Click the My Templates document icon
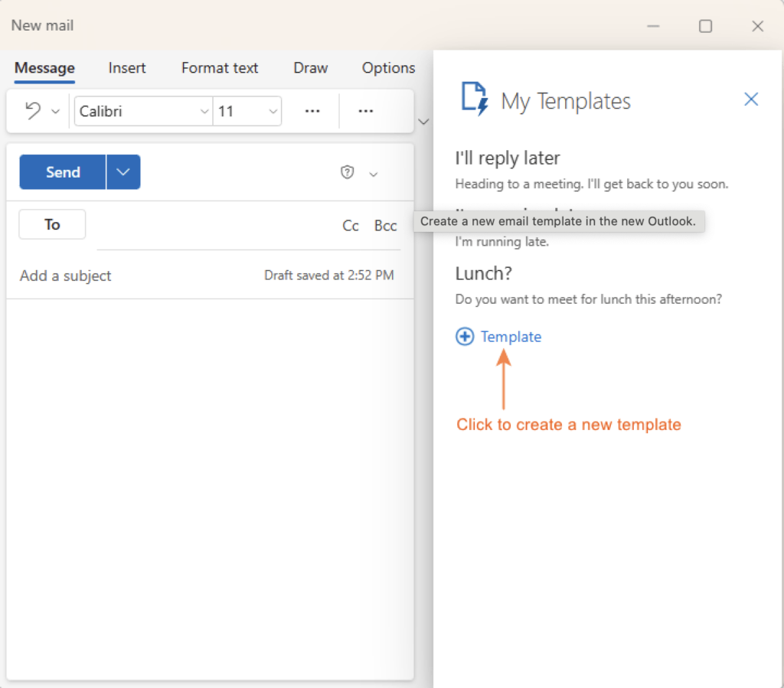The width and height of the screenshot is (784, 688). click(x=473, y=99)
